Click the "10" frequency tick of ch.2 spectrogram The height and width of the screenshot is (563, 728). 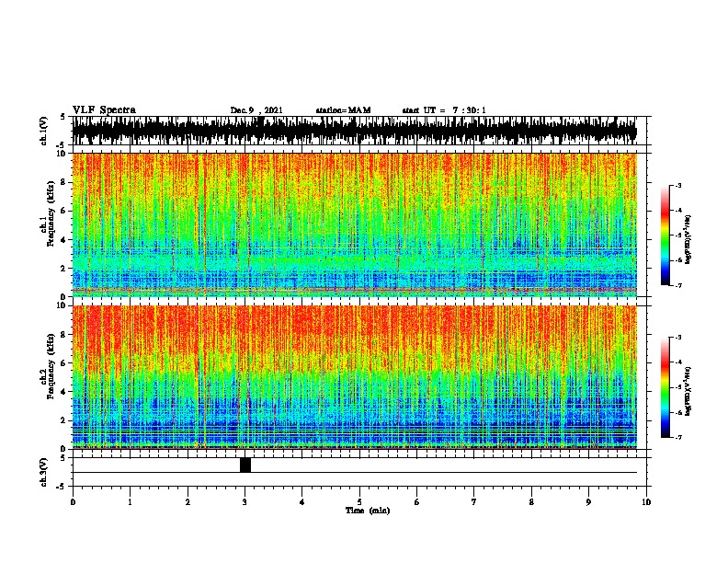(x=62, y=305)
